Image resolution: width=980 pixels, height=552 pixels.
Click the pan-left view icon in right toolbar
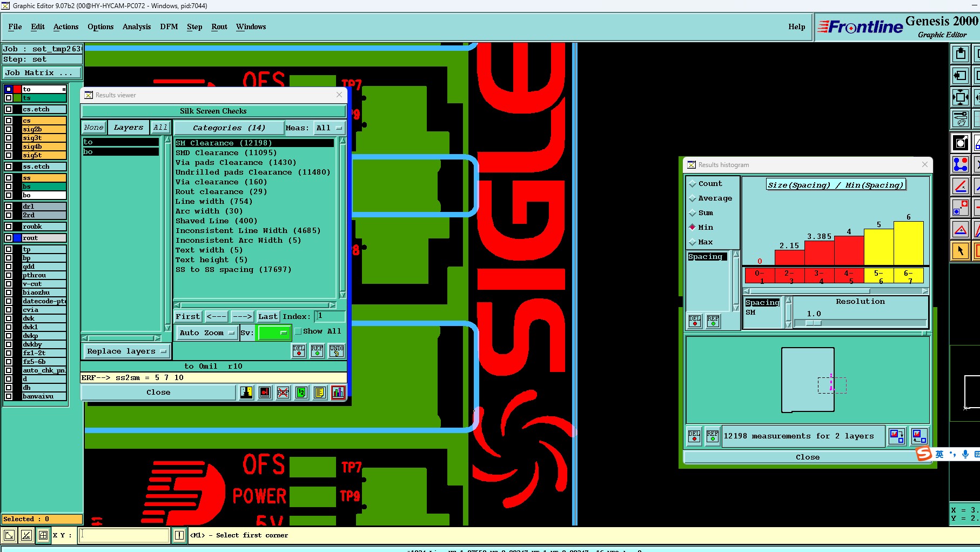click(x=961, y=76)
